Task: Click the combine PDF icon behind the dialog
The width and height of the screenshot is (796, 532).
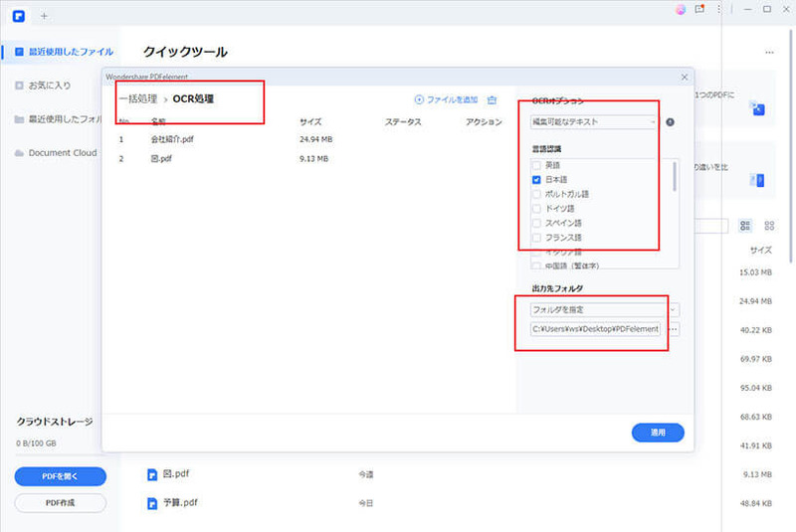Action: (758, 108)
